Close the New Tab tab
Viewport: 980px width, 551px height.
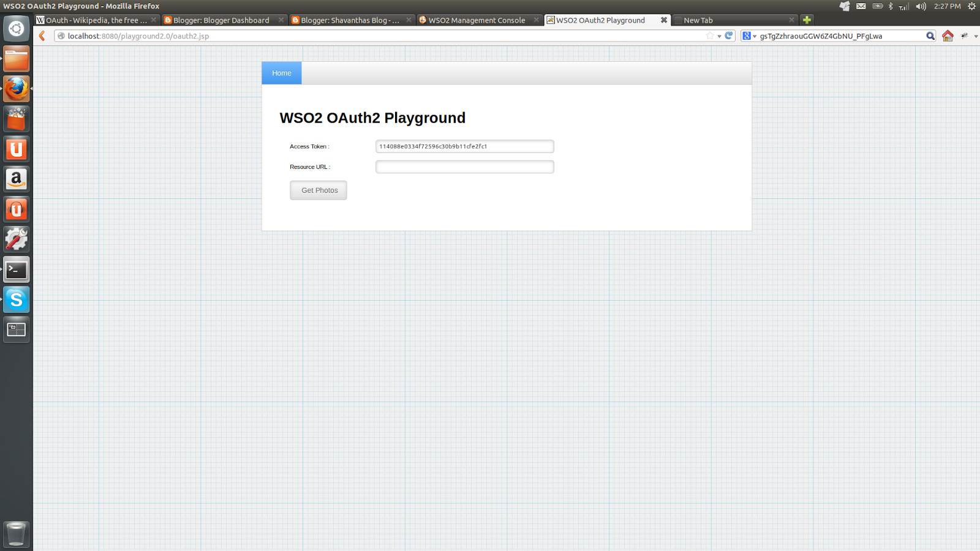pyautogui.click(x=791, y=20)
